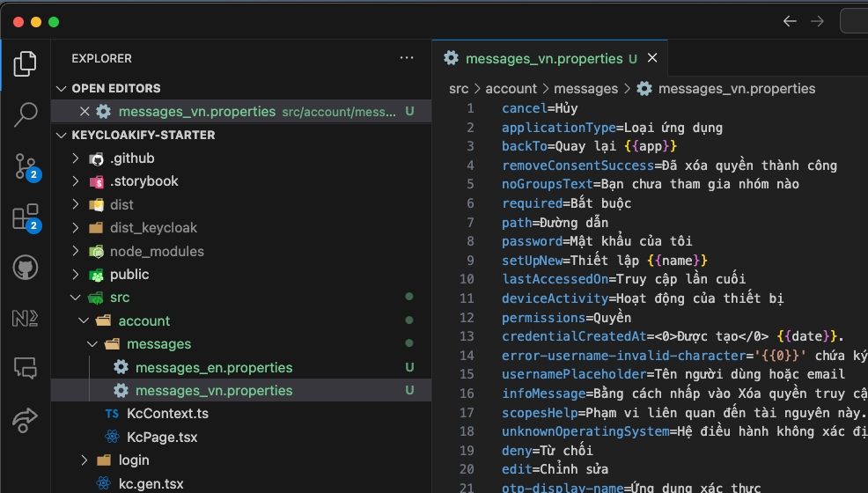868x493 pixels.
Task: Open the GitHub icon in activity bar
Action: pos(26,268)
